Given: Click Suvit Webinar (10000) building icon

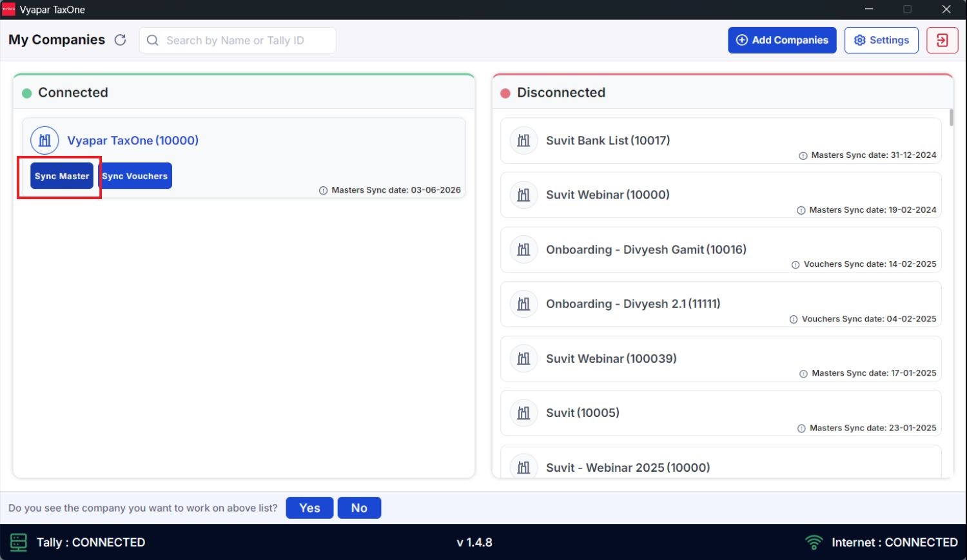Looking at the screenshot, I should (523, 195).
